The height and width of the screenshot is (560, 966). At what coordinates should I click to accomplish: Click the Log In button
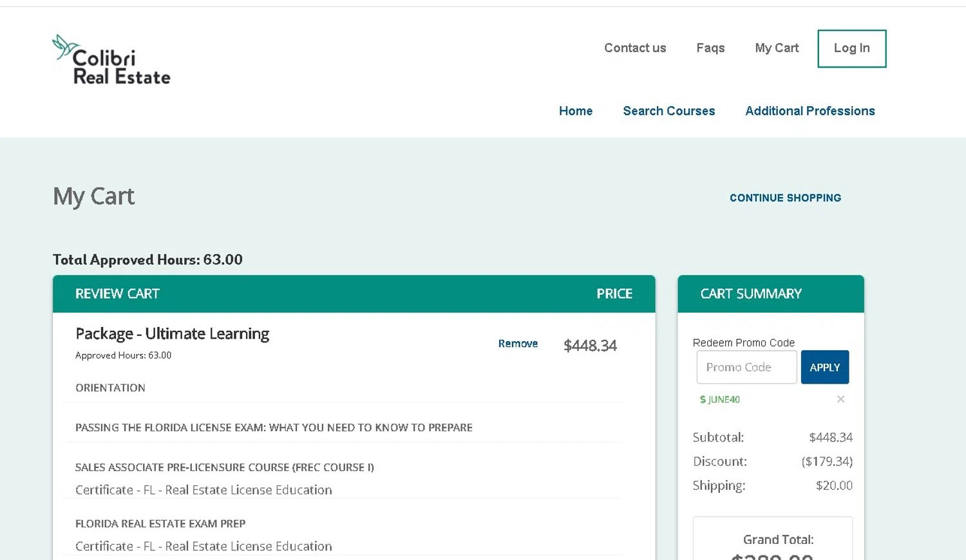[851, 48]
